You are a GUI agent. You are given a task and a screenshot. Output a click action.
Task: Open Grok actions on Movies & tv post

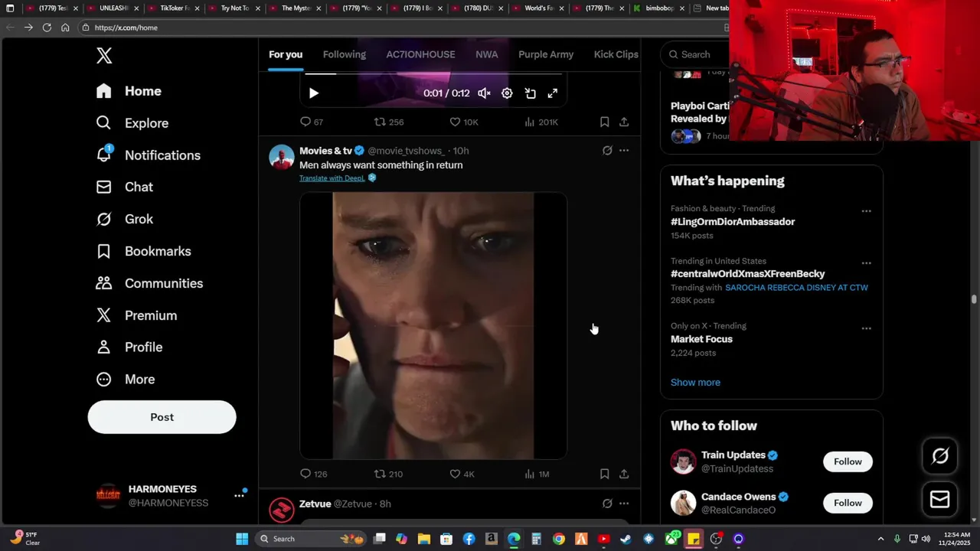pyautogui.click(x=607, y=151)
